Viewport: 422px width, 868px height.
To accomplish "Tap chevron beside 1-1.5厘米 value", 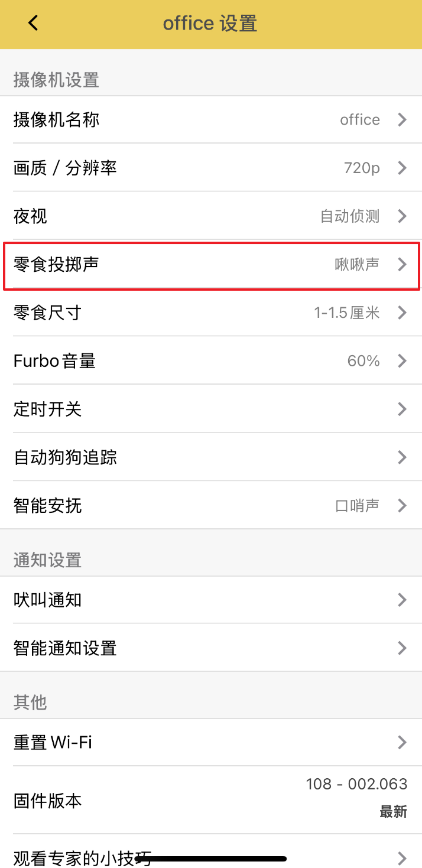I will coord(402,313).
